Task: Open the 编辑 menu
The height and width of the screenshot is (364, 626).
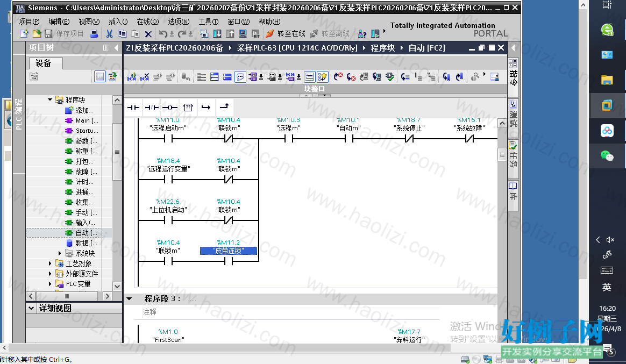Action: coord(59,22)
